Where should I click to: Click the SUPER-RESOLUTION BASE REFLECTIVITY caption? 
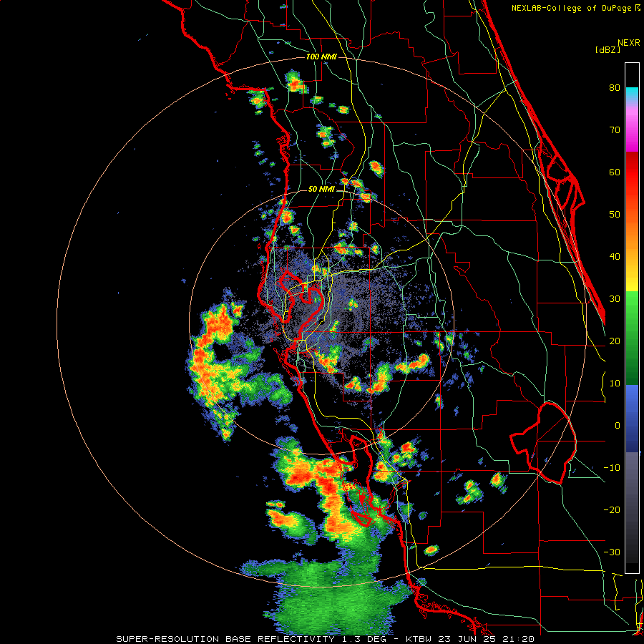tap(225, 639)
